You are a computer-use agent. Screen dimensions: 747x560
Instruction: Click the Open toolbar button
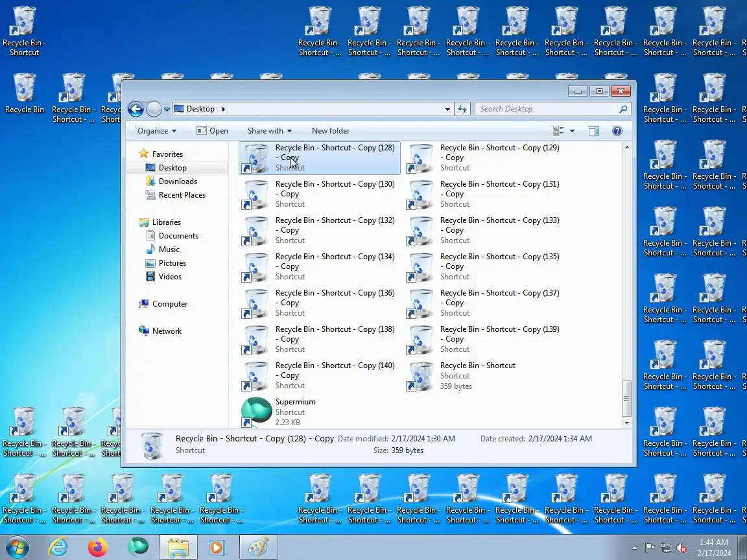click(x=213, y=131)
